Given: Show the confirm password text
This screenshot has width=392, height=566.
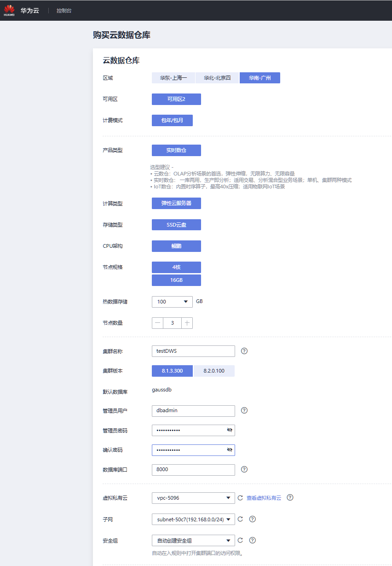Looking at the screenshot, I should (230, 450).
